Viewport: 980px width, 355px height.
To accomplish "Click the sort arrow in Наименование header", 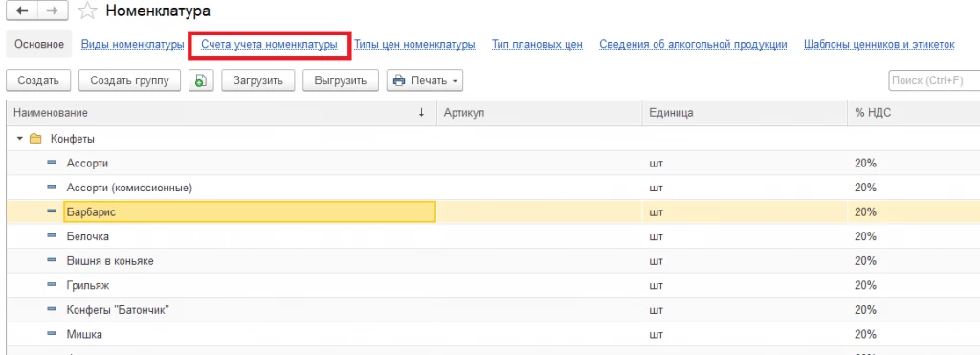I will click(x=421, y=113).
